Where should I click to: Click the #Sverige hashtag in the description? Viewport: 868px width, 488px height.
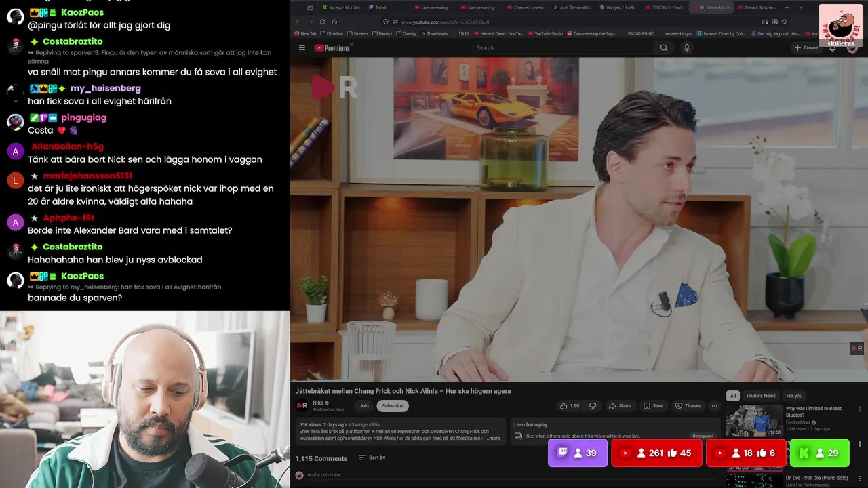point(358,425)
